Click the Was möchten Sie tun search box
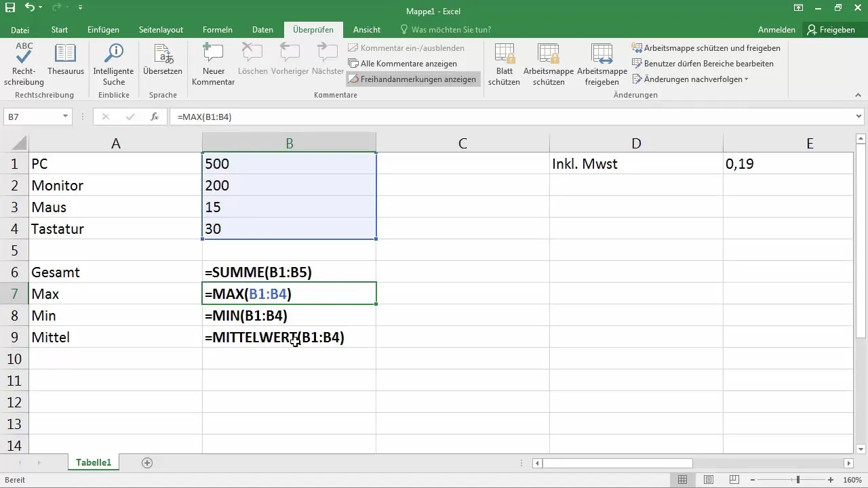This screenshot has height=488, width=868. click(x=446, y=30)
